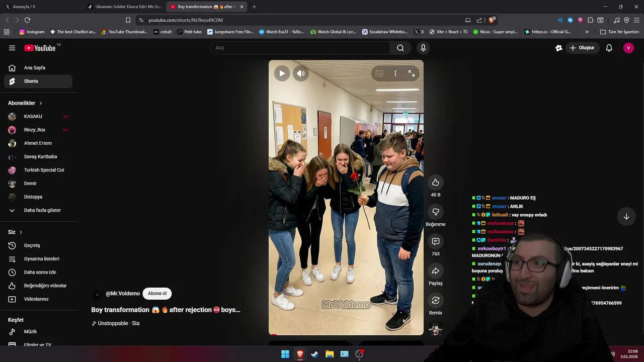Viewport: 644px width, 362px height.
Task: Open Brave Shields lion icon
Action: tap(492, 20)
